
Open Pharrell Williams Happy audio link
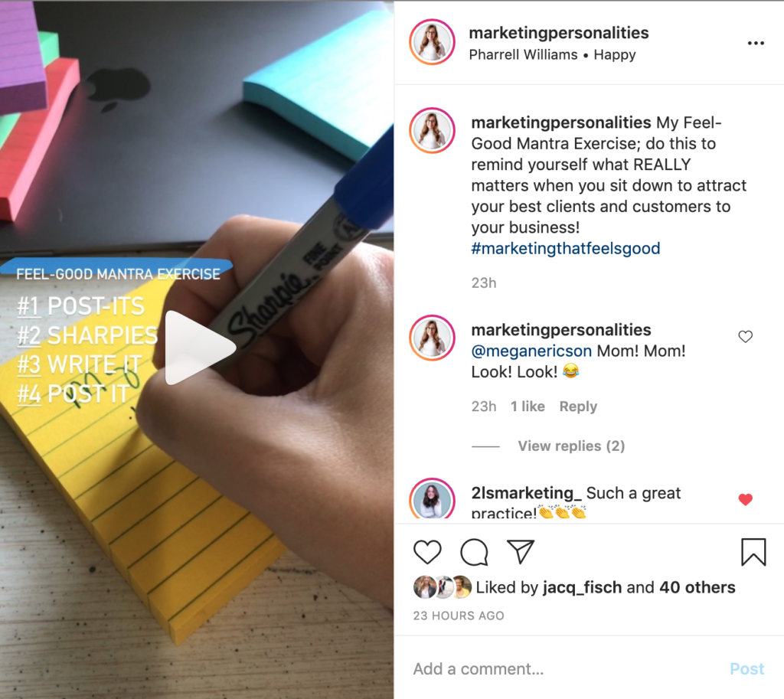pyautogui.click(x=552, y=54)
